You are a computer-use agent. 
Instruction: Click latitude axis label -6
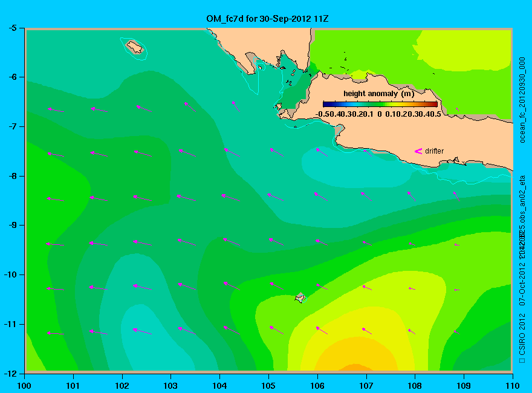pos(12,77)
